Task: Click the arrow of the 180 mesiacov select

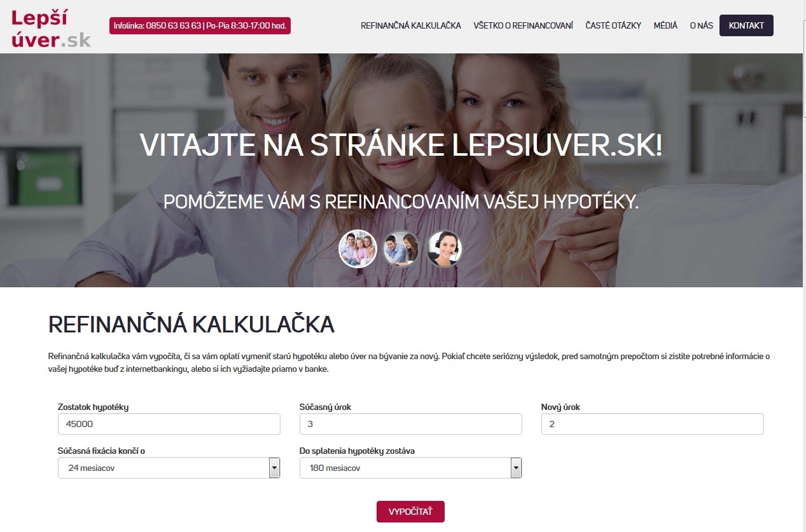Action: point(516,468)
